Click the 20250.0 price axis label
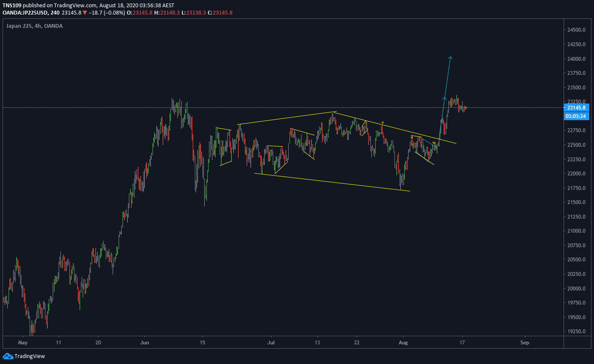This screenshot has width=594, height=364. (x=577, y=274)
